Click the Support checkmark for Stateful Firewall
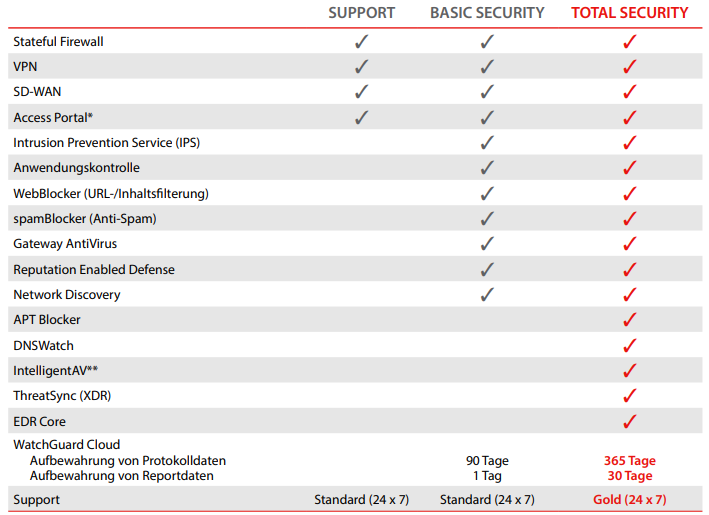 click(x=362, y=42)
